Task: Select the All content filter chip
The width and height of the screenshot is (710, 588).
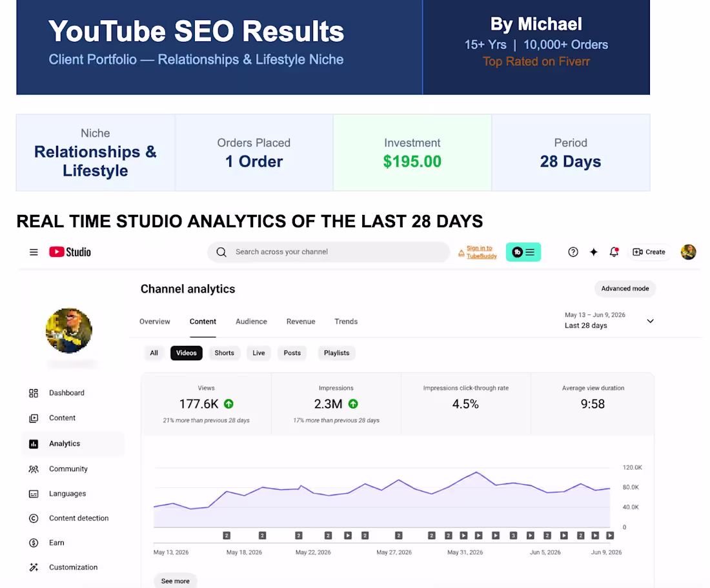Action: tap(154, 353)
